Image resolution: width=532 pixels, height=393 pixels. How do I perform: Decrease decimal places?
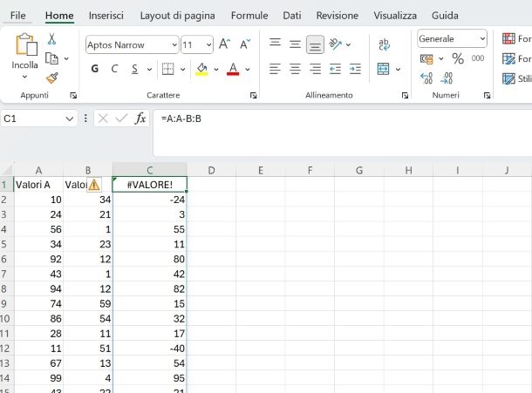(x=447, y=78)
